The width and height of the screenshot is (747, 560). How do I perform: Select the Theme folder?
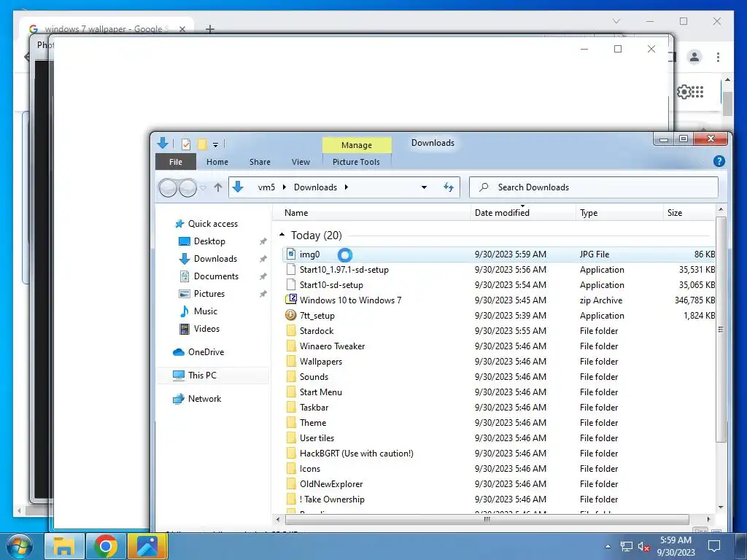(313, 423)
